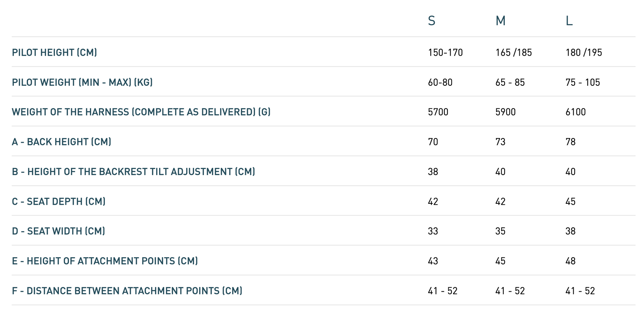Click the S size column header
Screen dimensions: 644x326
pos(431,21)
